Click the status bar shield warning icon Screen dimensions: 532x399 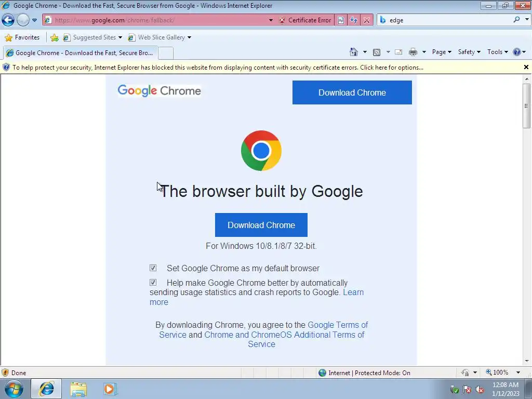click(x=5, y=373)
